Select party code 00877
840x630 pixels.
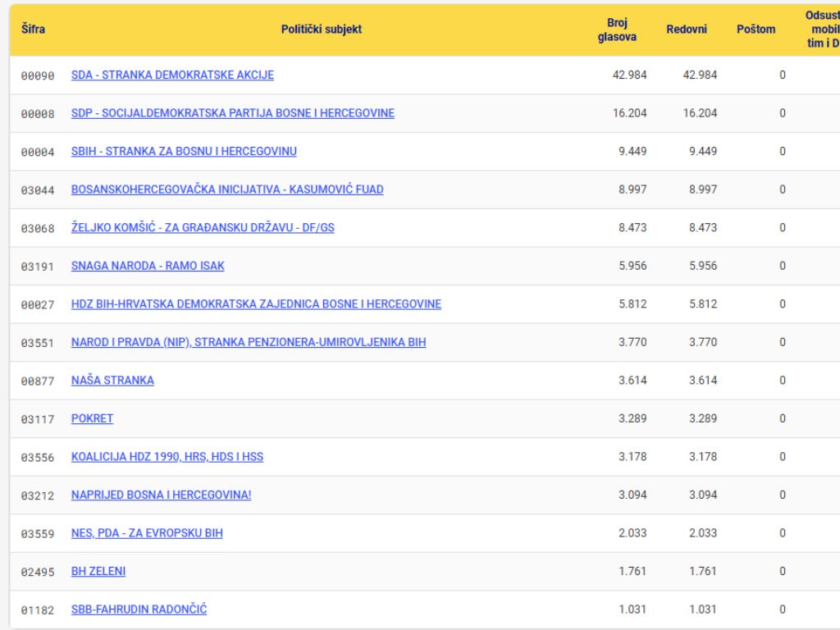[38, 381]
